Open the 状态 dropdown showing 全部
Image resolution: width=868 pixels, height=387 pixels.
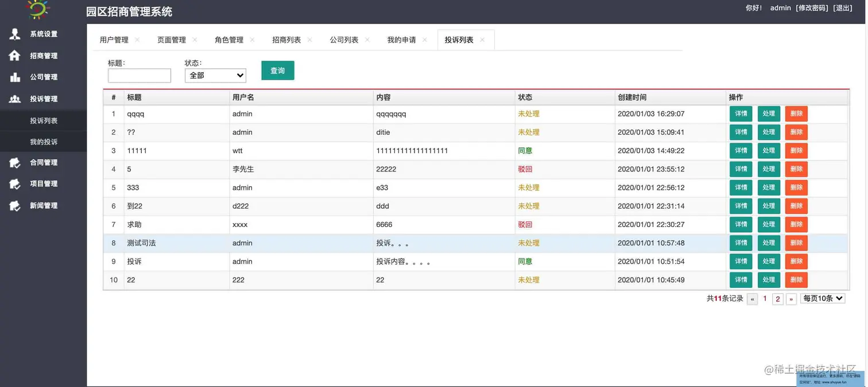coord(215,75)
